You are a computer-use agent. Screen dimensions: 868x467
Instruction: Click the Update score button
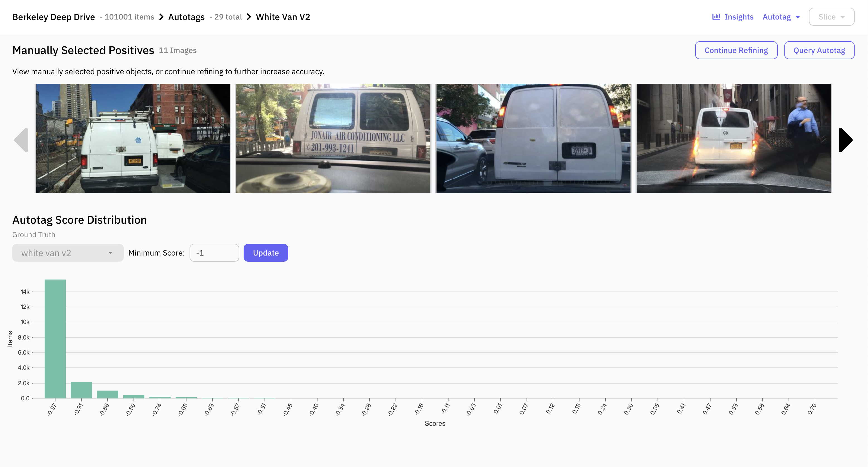266,252
